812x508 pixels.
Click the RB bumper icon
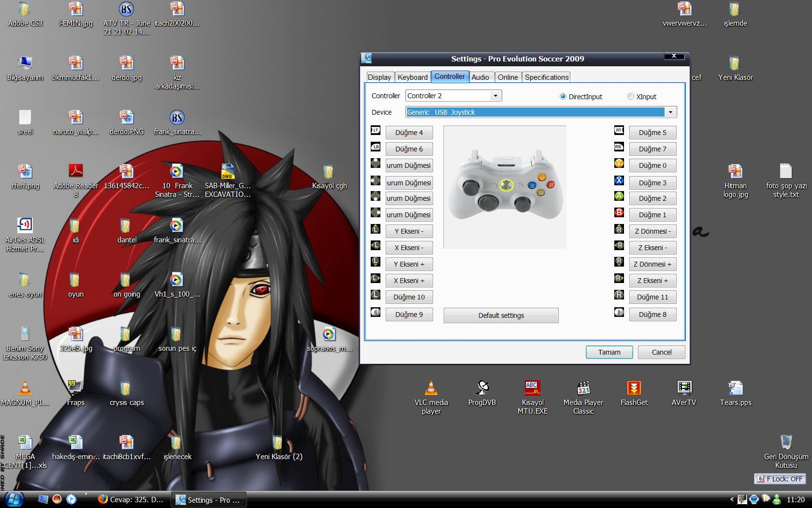[x=619, y=147]
